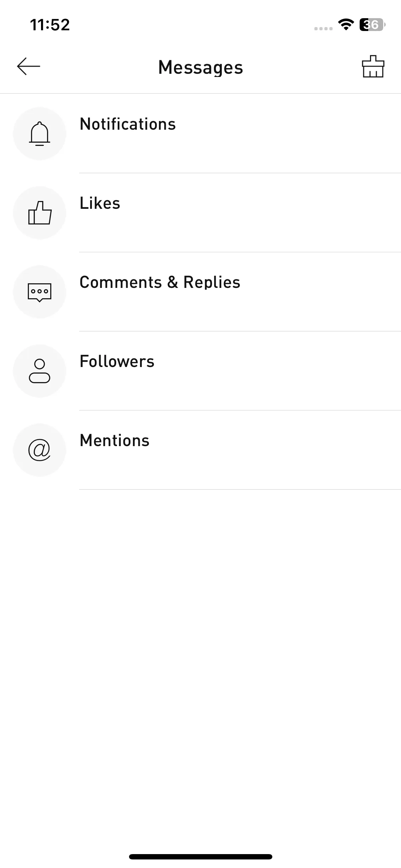Screen dimensions: 401x868
Task: Tap the @ symbol Mentions icon
Action: [40, 450]
